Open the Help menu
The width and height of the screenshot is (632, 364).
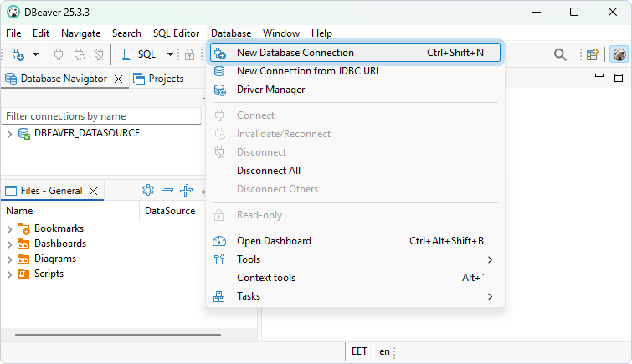pos(321,33)
